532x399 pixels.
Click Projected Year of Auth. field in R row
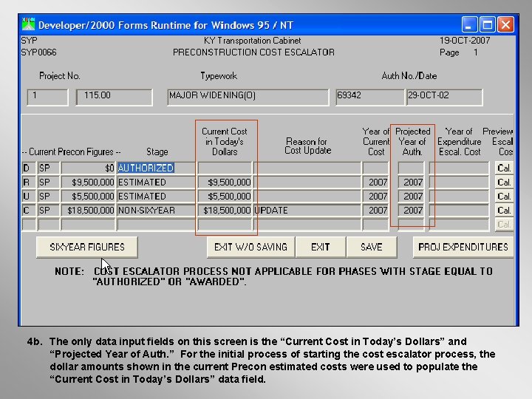point(411,183)
